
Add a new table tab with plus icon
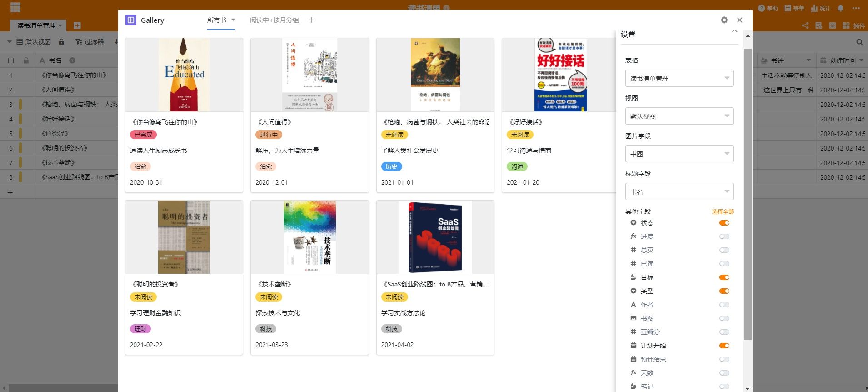pyautogui.click(x=77, y=25)
